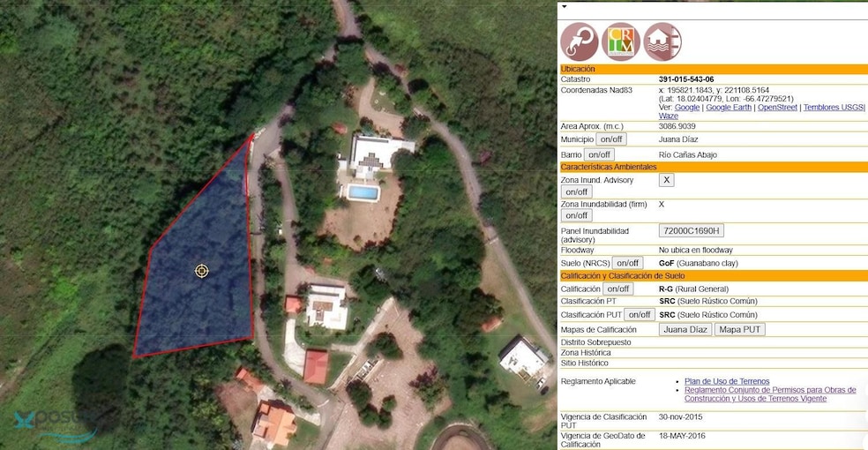This screenshot has width=868, height=450.
Task: Toggle Zona Inund. Advisory on/off
Action: [576, 192]
